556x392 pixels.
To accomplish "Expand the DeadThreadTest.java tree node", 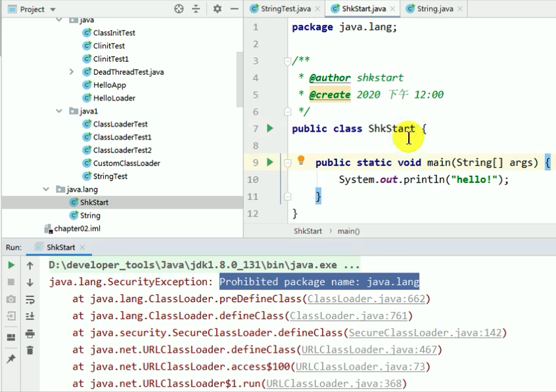I will coord(71,72).
